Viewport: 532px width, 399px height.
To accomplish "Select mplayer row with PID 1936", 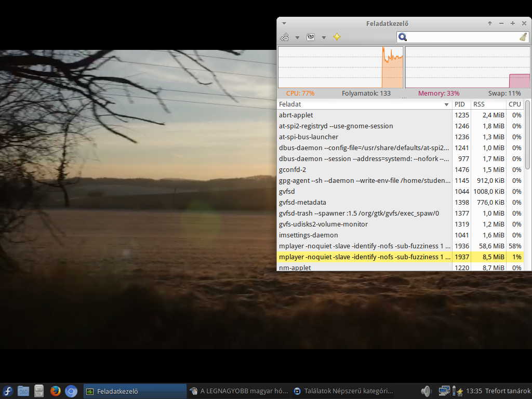I will 401,246.
